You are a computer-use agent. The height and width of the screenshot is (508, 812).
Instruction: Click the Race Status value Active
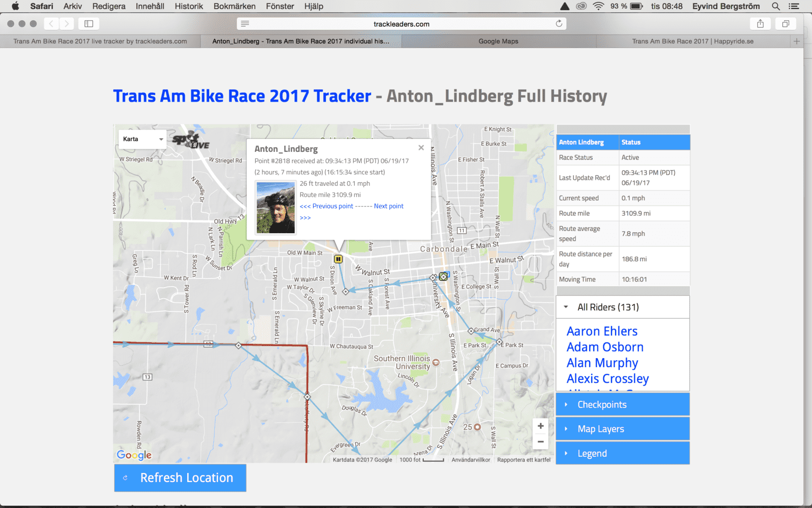click(630, 157)
